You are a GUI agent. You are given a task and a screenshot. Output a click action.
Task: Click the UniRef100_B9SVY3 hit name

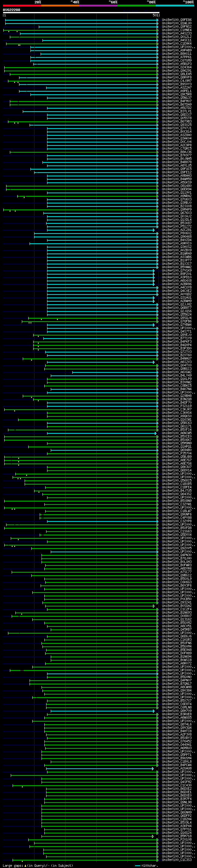pos(177,84)
